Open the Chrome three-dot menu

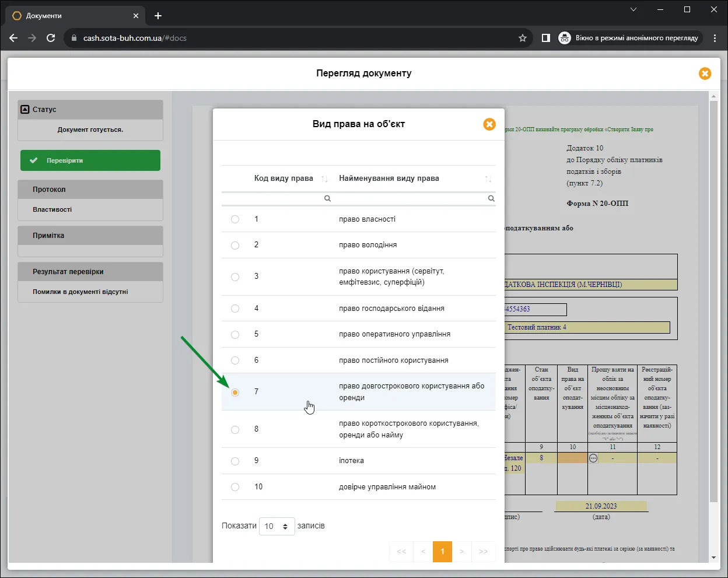[715, 38]
